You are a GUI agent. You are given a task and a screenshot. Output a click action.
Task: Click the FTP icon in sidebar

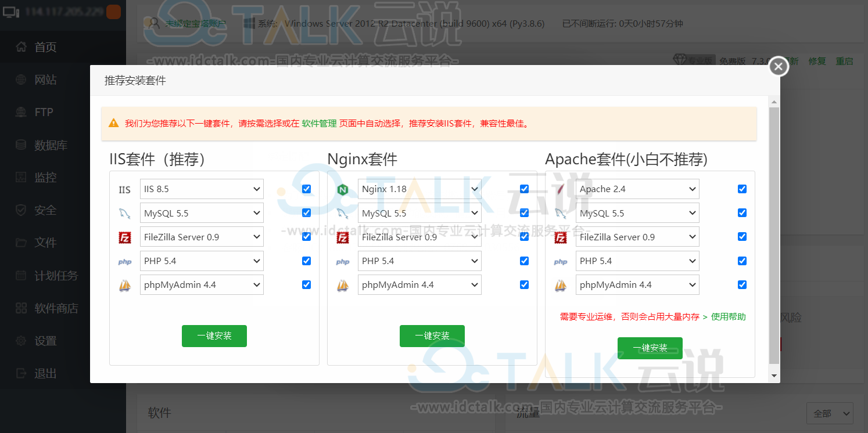point(21,112)
